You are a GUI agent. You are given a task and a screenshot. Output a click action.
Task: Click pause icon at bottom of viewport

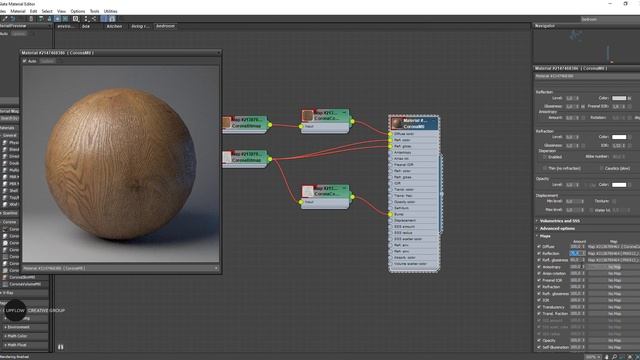pyautogui.click(x=60, y=347)
